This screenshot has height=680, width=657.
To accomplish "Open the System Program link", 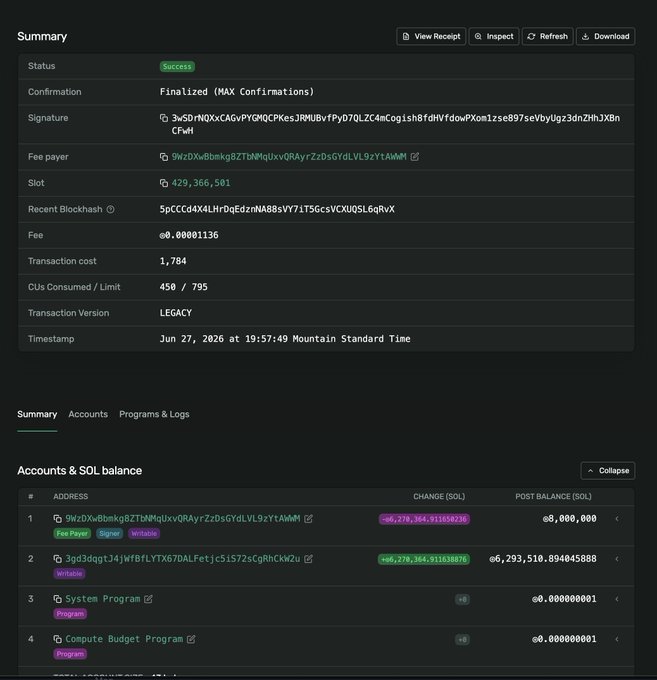I will [103, 599].
